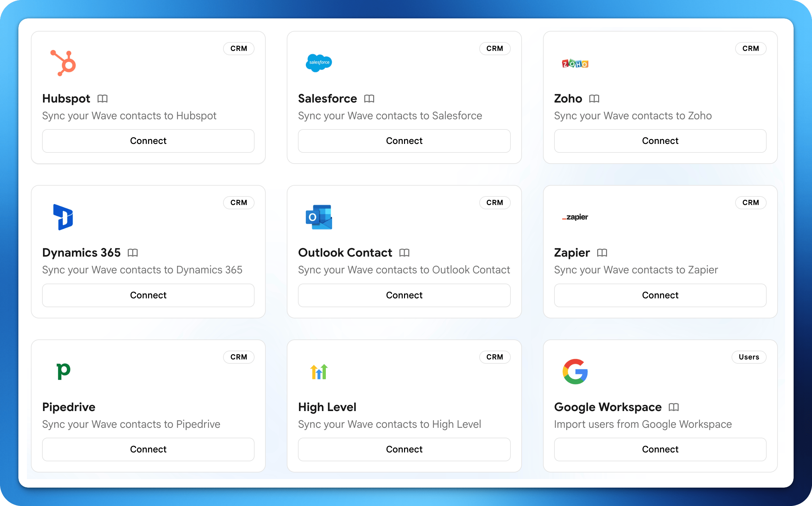Click the Pipedrive card title
Viewport: 812px width, 506px height.
[x=69, y=407]
